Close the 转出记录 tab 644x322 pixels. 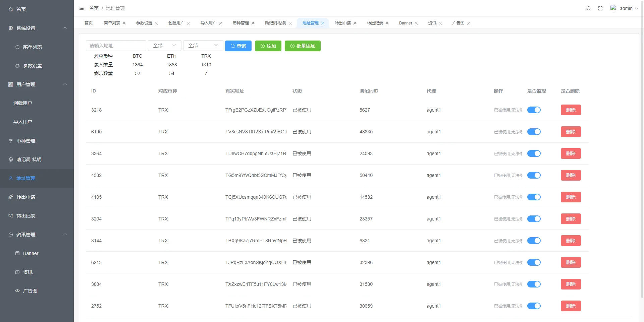[x=387, y=23]
